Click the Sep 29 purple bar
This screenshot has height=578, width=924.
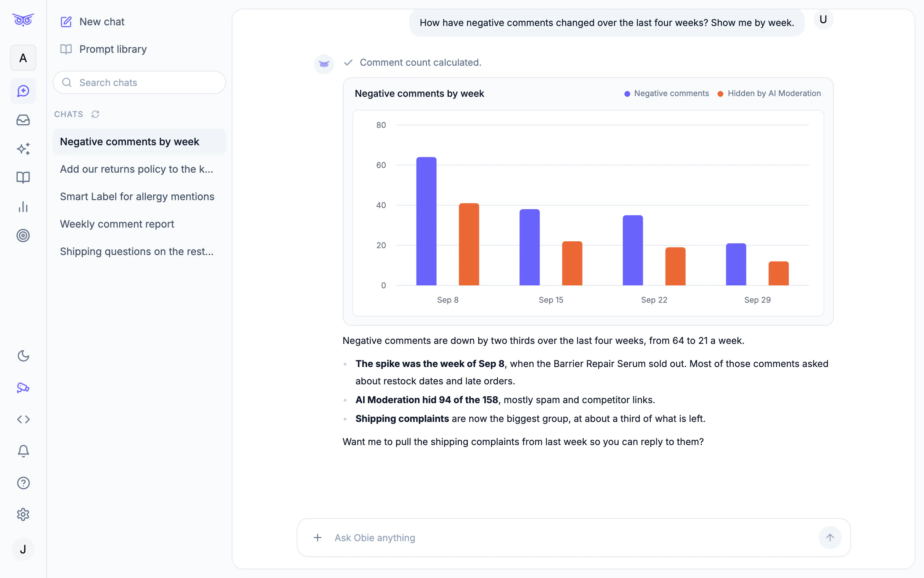click(x=736, y=264)
